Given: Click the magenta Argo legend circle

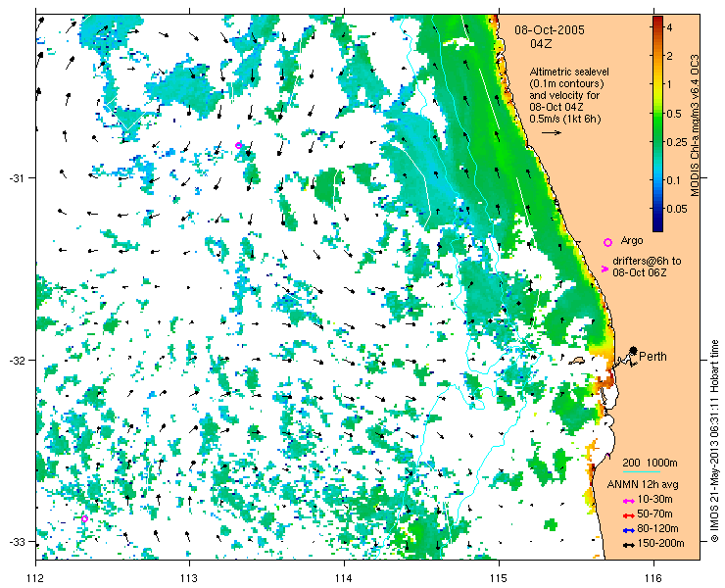Looking at the screenshot, I should pyautogui.click(x=607, y=242).
